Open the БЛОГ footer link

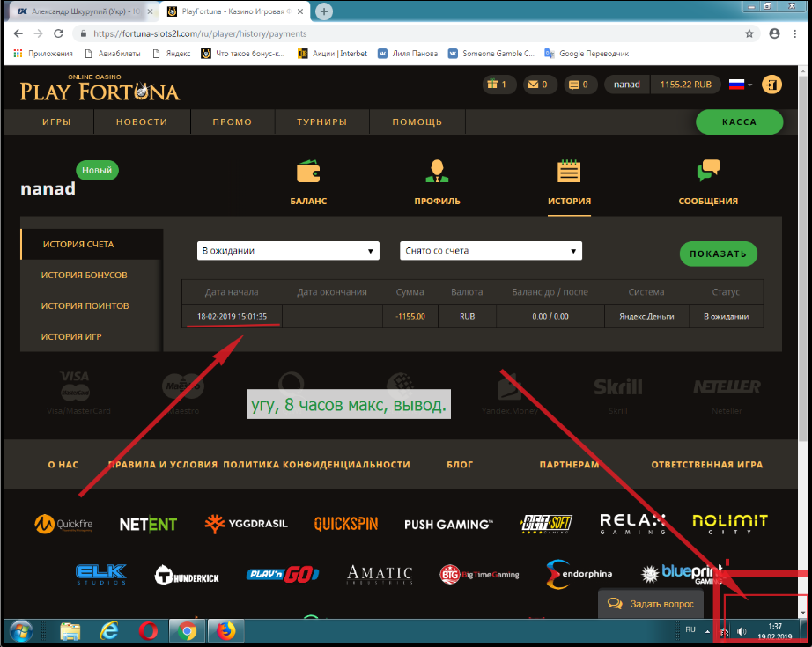(x=460, y=464)
